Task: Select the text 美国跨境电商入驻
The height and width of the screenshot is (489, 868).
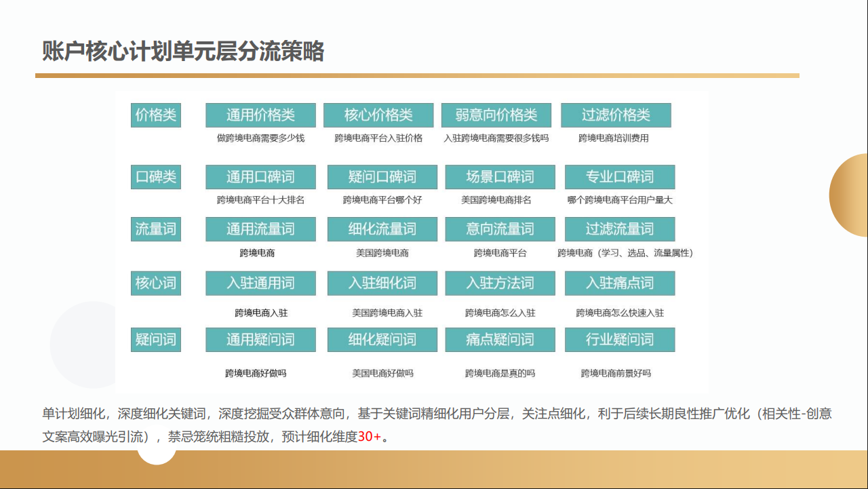Action: tap(387, 313)
